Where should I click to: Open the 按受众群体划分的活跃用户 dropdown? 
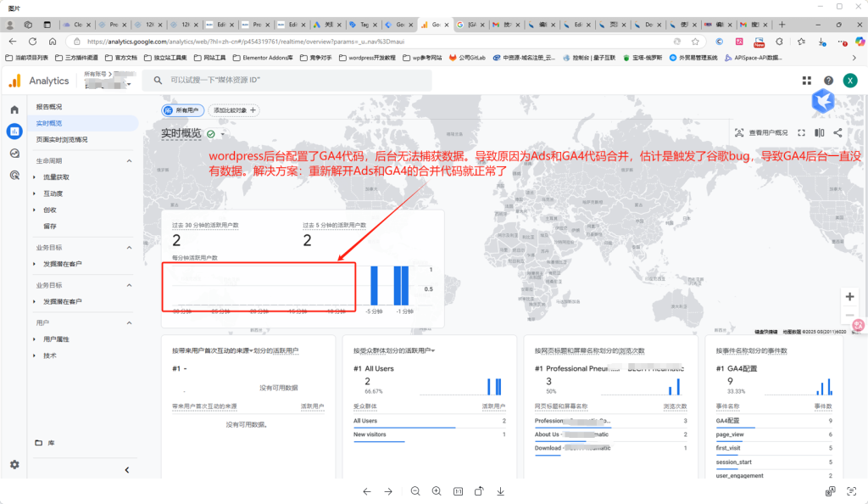(433, 350)
